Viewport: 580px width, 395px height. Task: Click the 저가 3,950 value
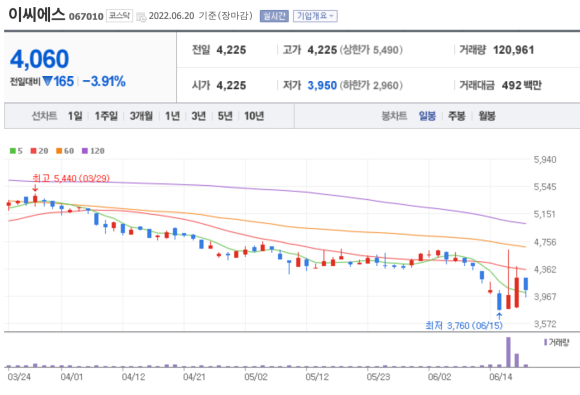tap(322, 85)
